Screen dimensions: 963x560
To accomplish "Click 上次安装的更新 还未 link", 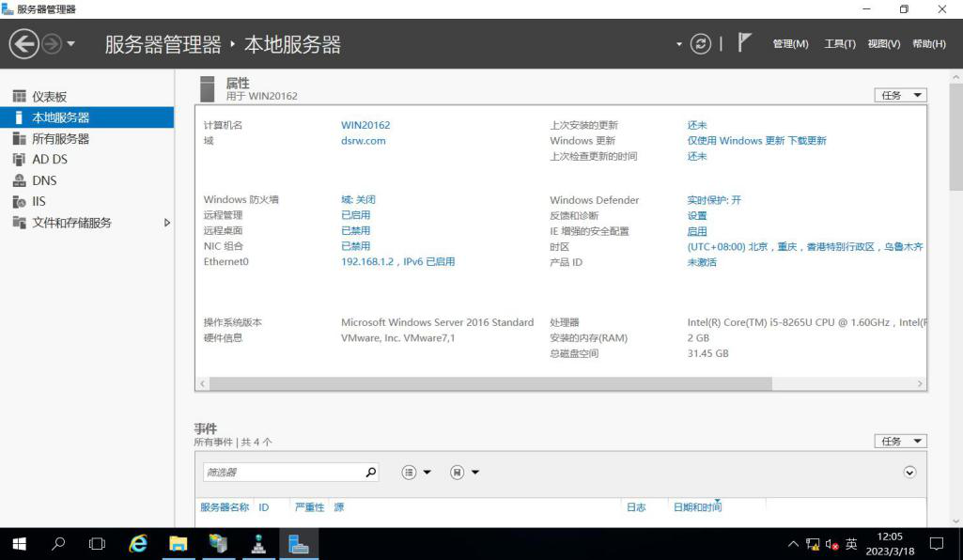I will [697, 125].
